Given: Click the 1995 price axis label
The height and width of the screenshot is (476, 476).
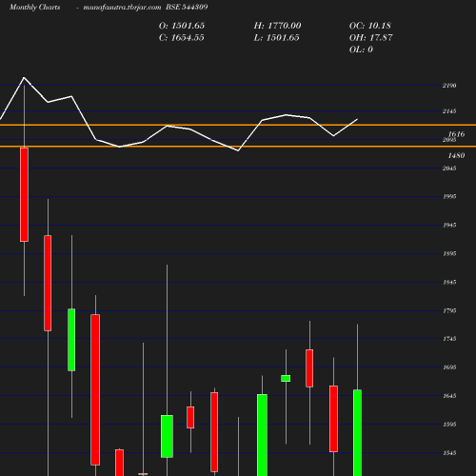Looking at the screenshot, I should point(449,197).
